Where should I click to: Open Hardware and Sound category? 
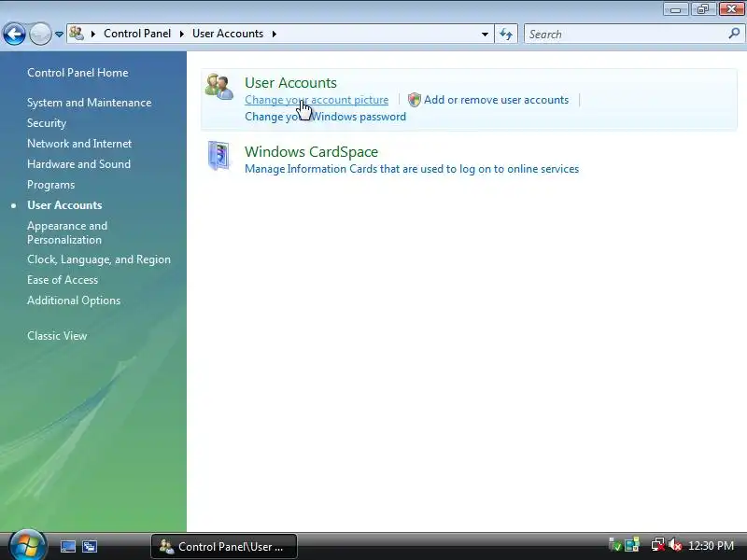pos(78,164)
